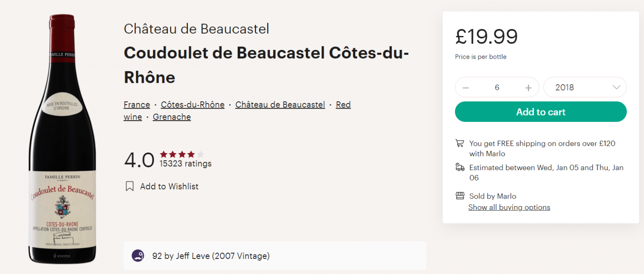Click Add to Wishlist text
The width and height of the screenshot is (644, 274).
169,186
